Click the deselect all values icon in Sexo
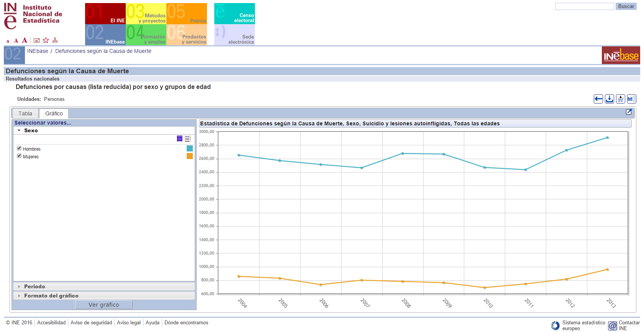 (187, 139)
